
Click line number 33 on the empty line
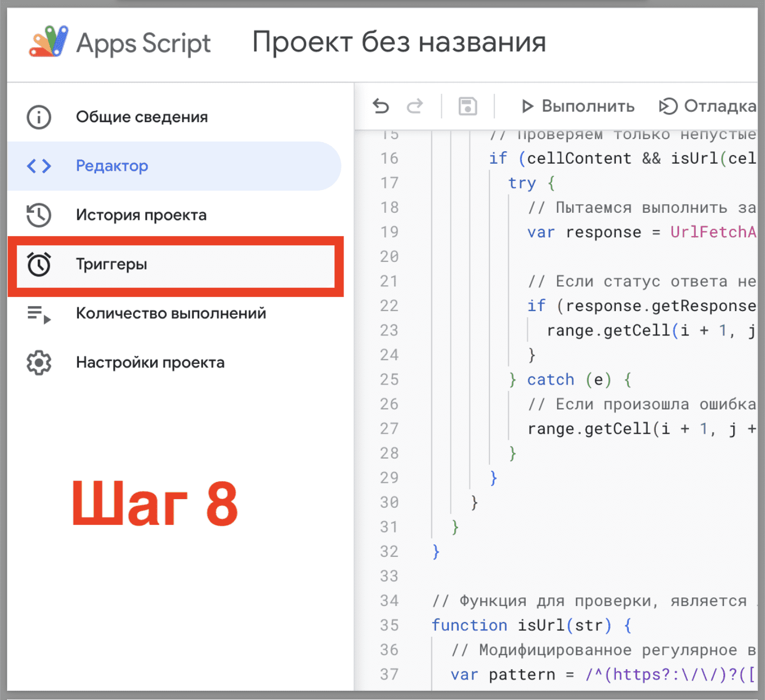pyautogui.click(x=389, y=576)
